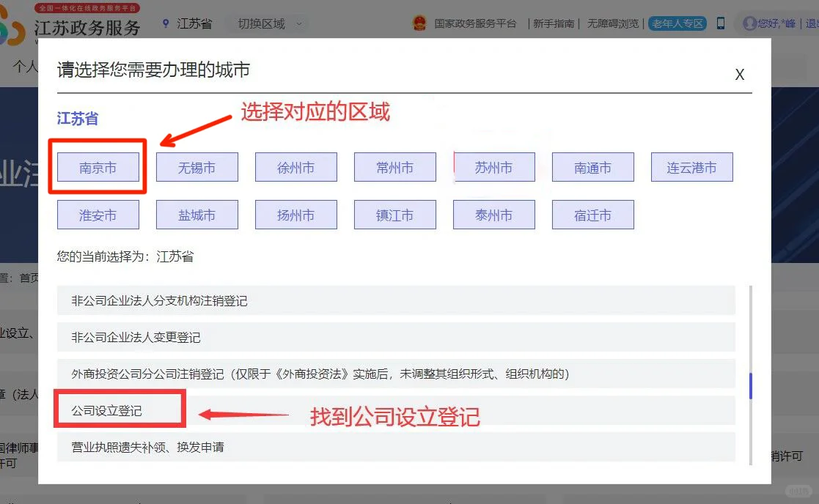
Task: Select 非公司企业法人变更登记 item
Action: (136, 338)
